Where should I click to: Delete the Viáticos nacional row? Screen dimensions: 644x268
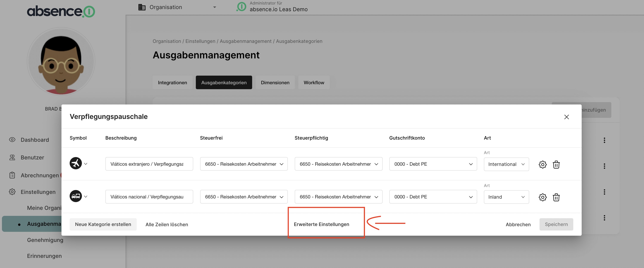pyautogui.click(x=556, y=197)
